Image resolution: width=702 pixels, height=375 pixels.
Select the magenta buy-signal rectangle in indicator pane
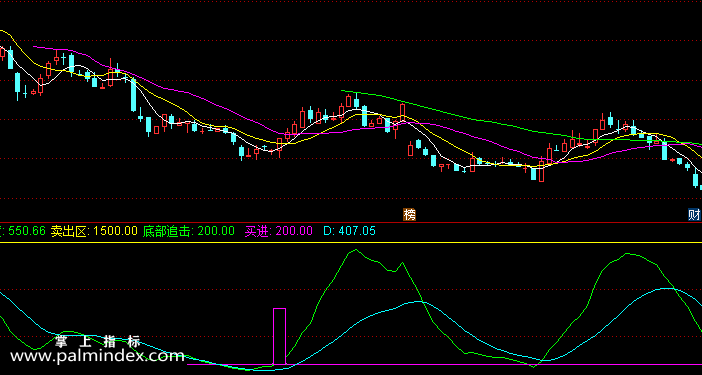click(x=279, y=337)
